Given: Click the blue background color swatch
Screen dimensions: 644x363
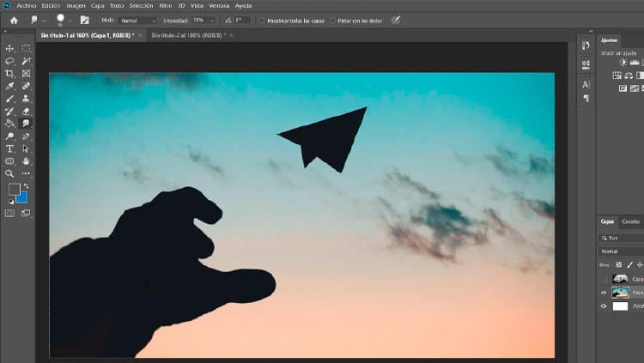Looking at the screenshot, I should pos(22,199).
